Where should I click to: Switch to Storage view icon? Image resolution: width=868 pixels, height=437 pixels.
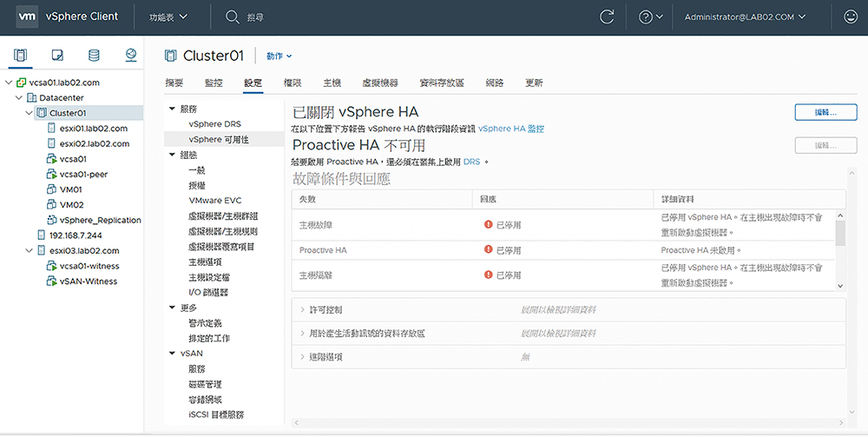tap(94, 55)
